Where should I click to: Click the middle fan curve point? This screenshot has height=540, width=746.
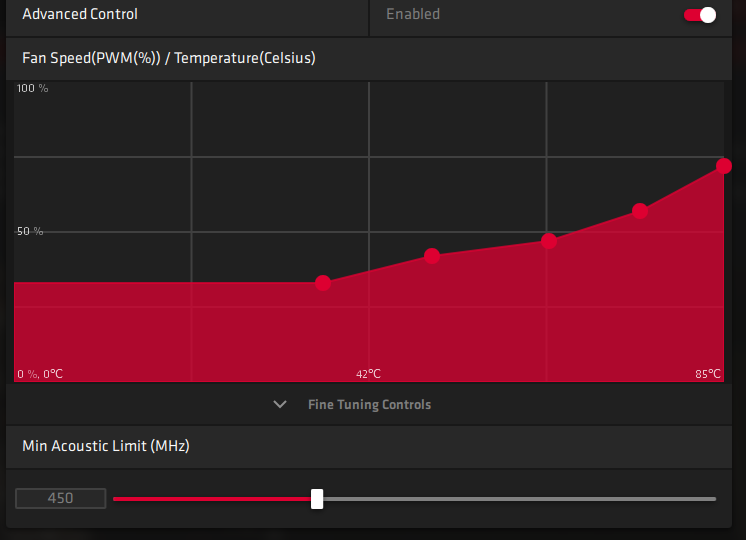tap(549, 241)
